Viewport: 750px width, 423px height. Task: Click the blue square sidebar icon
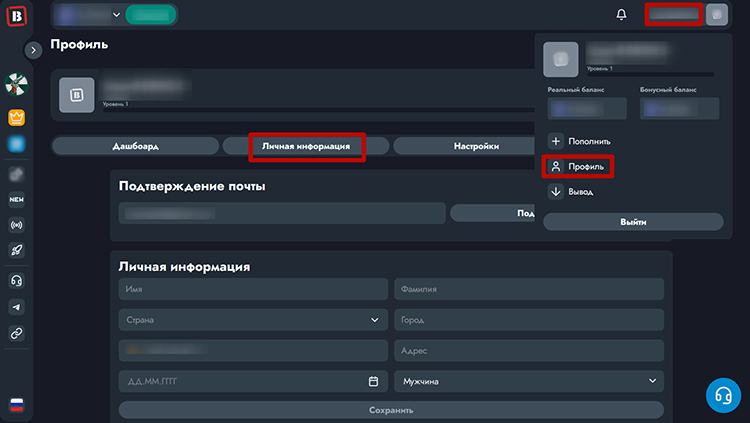click(16, 144)
